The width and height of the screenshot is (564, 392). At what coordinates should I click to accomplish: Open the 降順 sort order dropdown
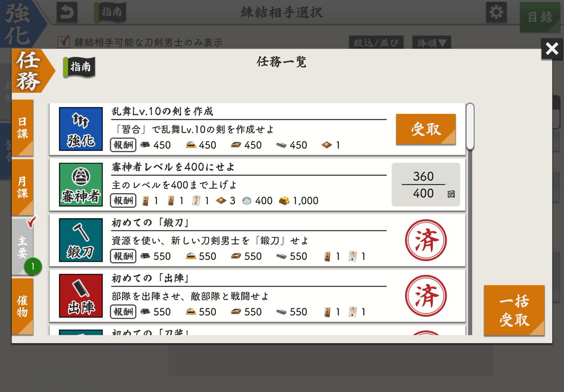(431, 42)
